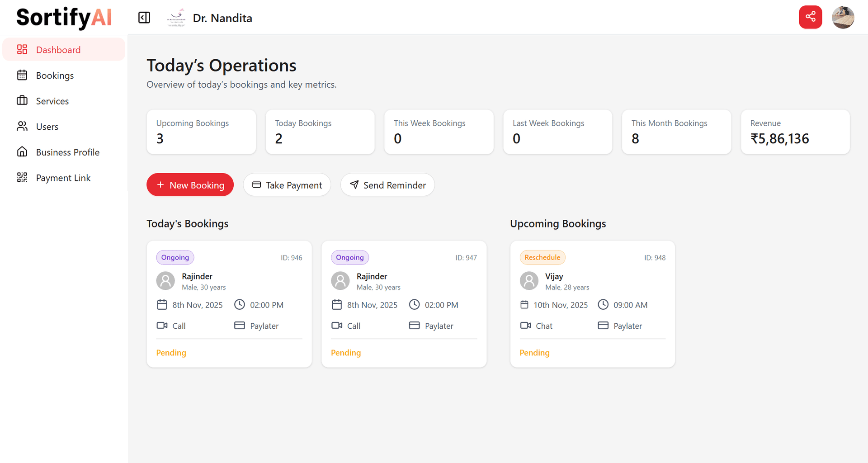The image size is (868, 463).
Task: Click the red share icon button
Action: click(x=810, y=17)
